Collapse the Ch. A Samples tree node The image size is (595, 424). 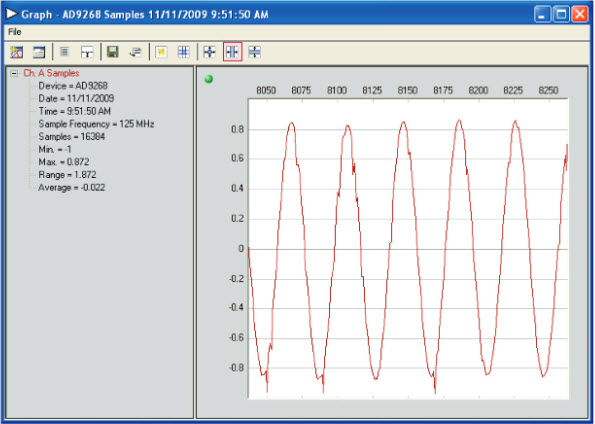pyautogui.click(x=14, y=73)
